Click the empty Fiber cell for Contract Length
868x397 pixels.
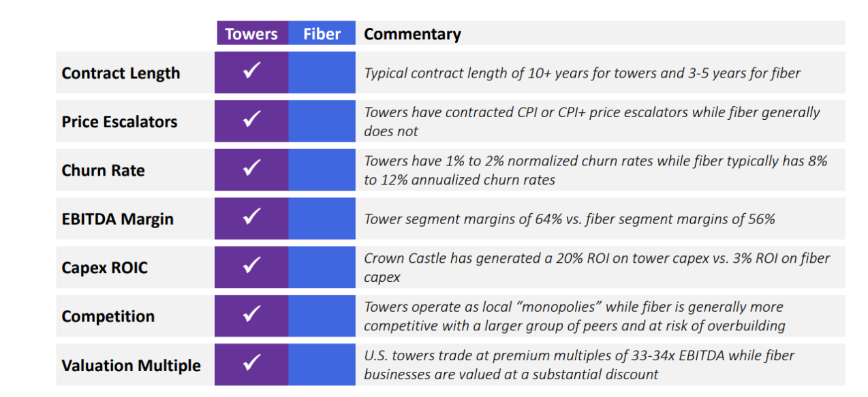point(322,72)
